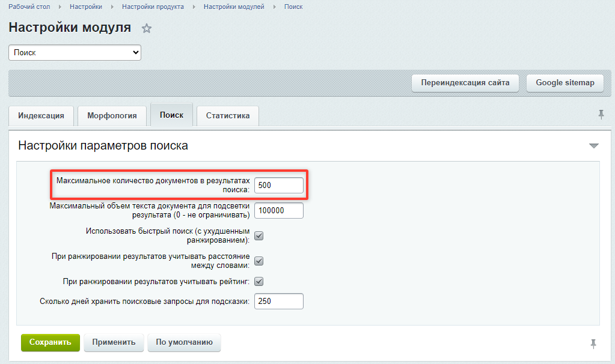Screen dimensions: 615x364
Task: Click the Поиск breadcrumb link
Action: click(x=293, y=7)
